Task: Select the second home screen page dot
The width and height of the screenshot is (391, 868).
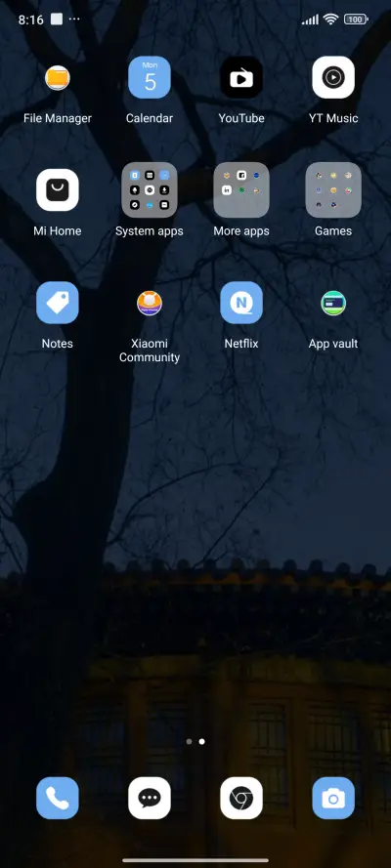Action: pyautogui.click(x=202, y=741)
